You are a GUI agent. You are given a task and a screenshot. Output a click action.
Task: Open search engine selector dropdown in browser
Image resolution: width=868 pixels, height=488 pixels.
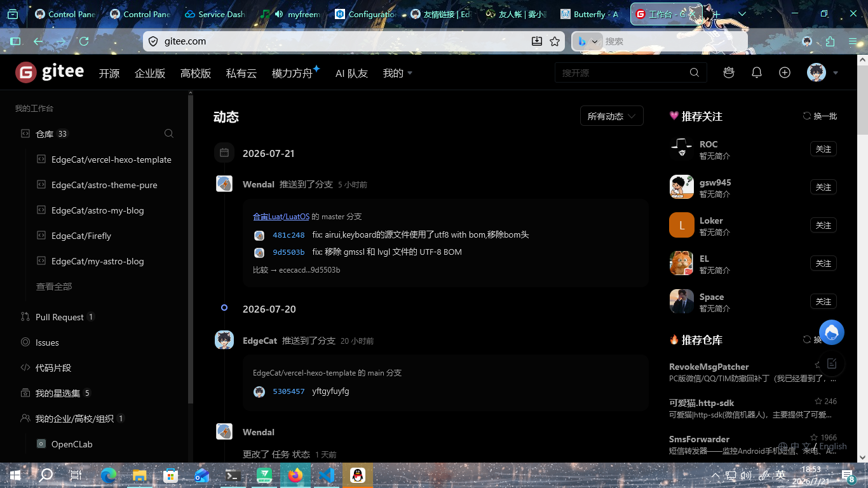click(588, 41)
